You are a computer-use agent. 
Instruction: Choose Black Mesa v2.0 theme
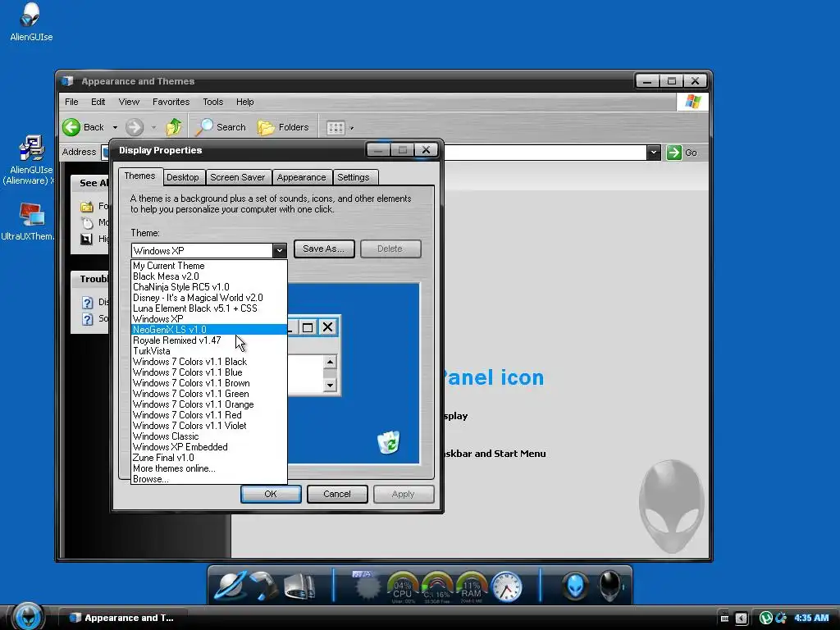pyautogui.click(x=209, y=276)
